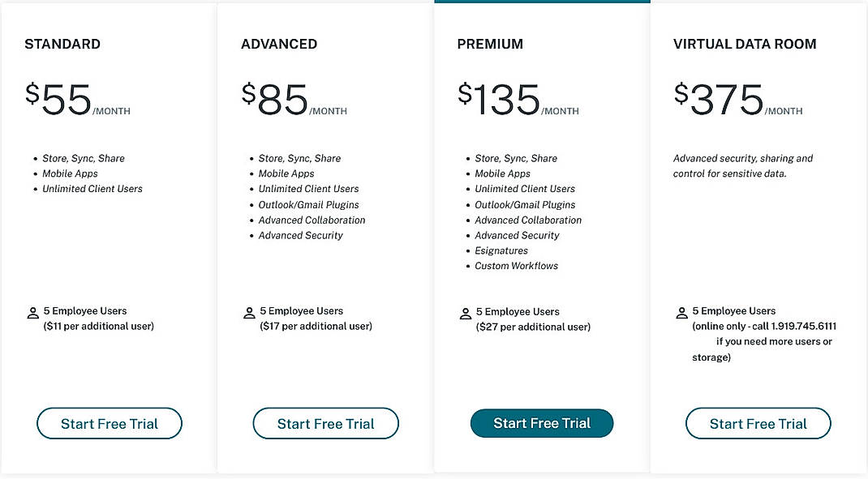Click the employee users icon under Advanced plan

tap(249, 312)
